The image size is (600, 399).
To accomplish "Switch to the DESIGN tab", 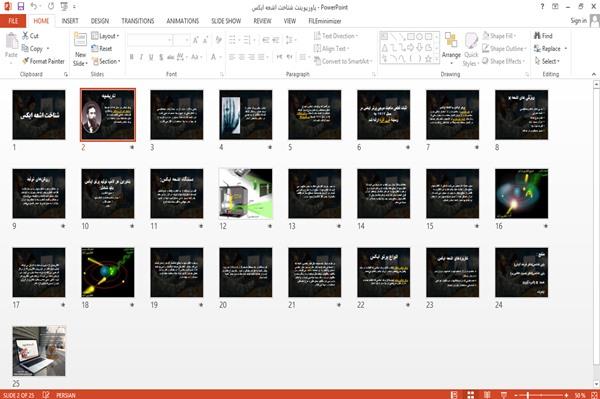I will [x=99, y=21].
